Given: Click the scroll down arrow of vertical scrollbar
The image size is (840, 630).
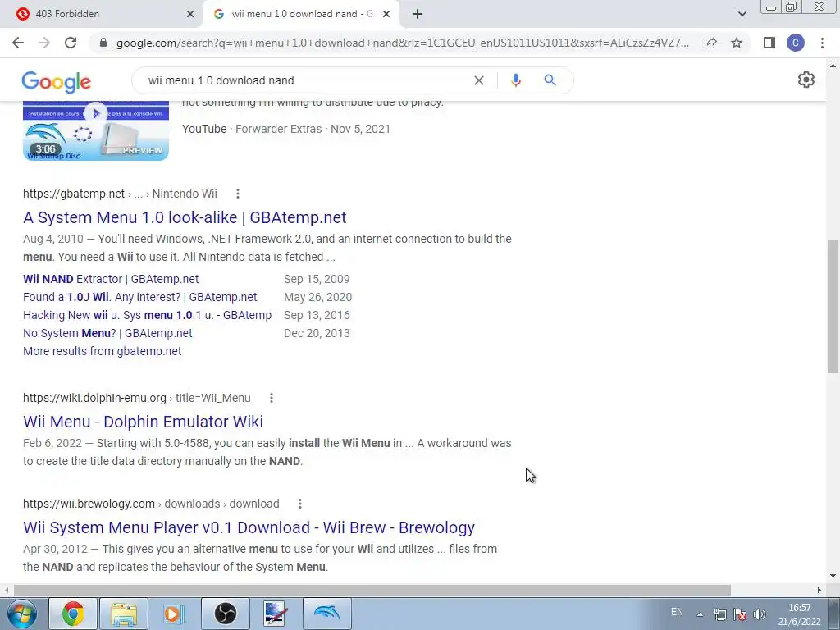Looking at the screenshot, I should point(833,577).
